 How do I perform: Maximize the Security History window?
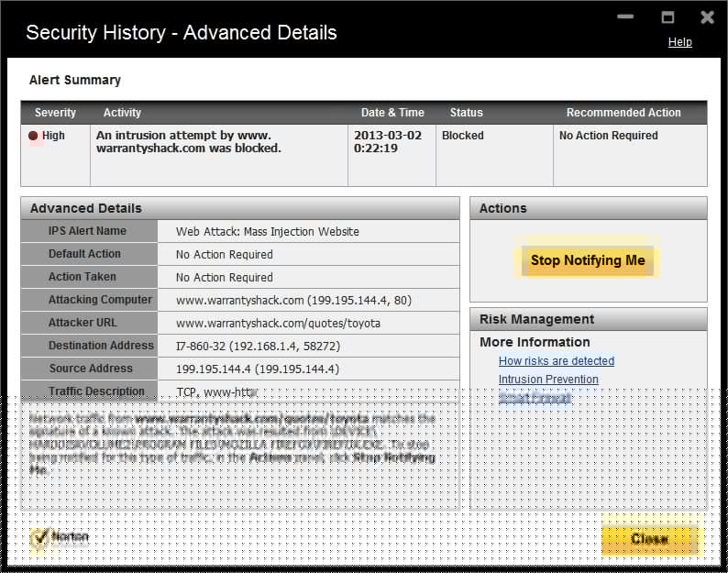click(x=667, y=17)
